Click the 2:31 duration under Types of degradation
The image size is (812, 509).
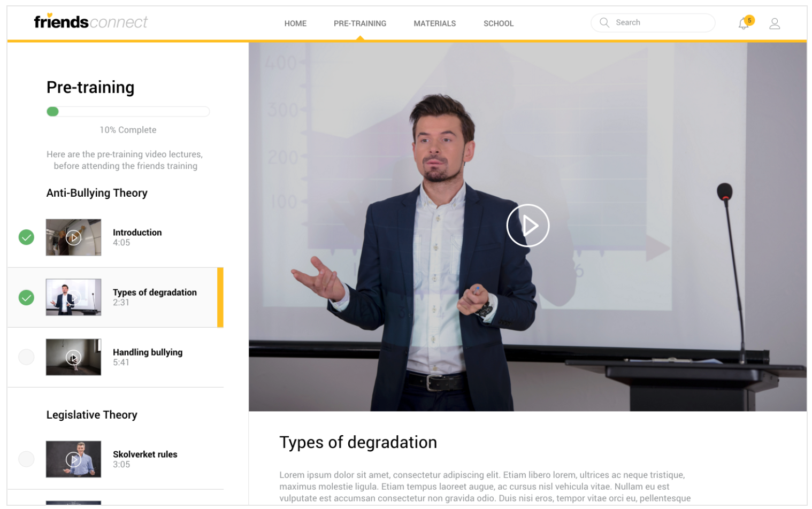[121, 303]
